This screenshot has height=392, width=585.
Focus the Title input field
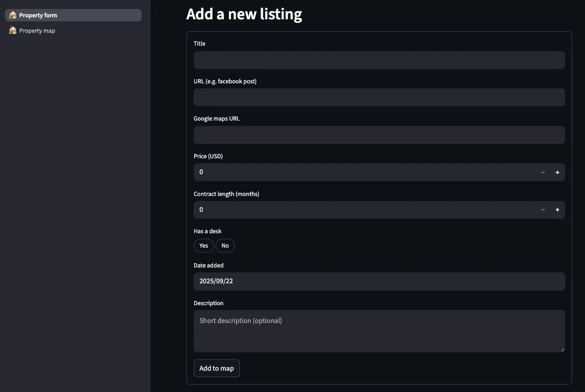point(379,60)
